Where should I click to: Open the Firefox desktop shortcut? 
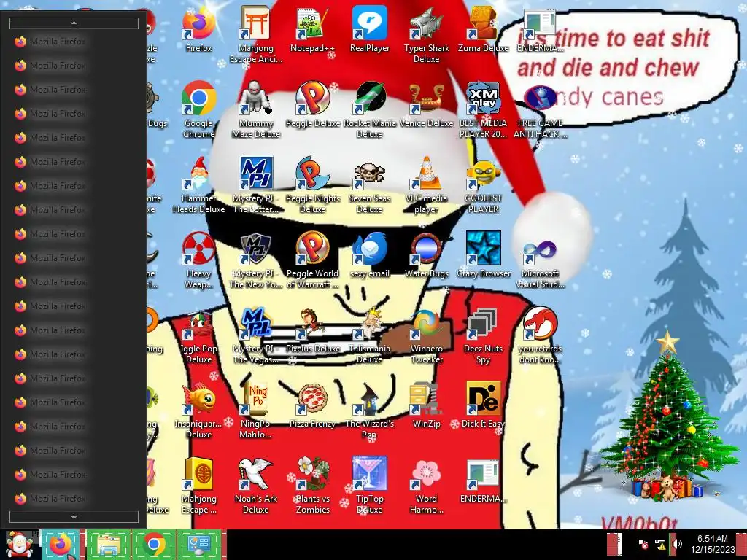(199, 29)
